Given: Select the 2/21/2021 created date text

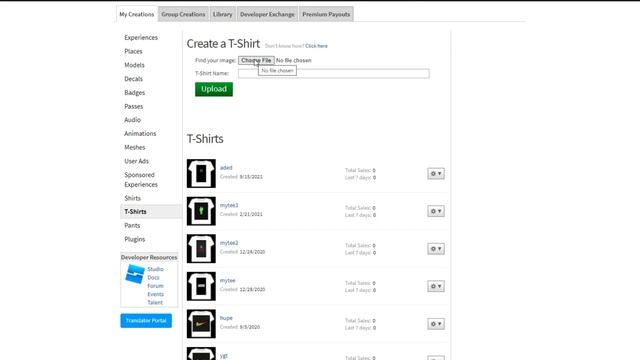Looking at the screenshot, I should pyautogui.click(x=251, y=214).
